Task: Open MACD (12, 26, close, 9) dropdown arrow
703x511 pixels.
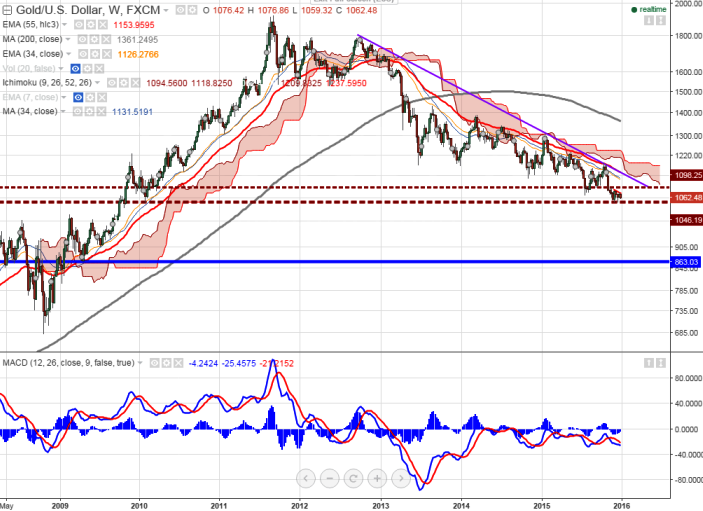Action: [x=140, y=363]
